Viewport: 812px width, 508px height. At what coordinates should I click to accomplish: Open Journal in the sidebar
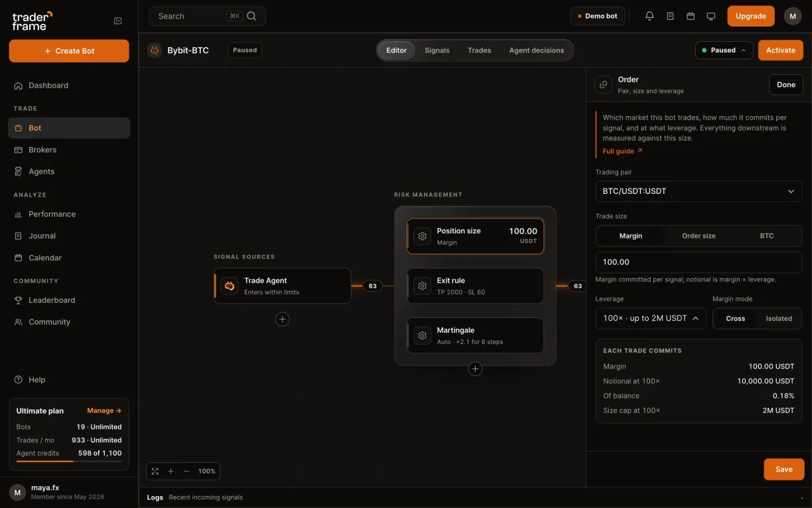(69, 236)
